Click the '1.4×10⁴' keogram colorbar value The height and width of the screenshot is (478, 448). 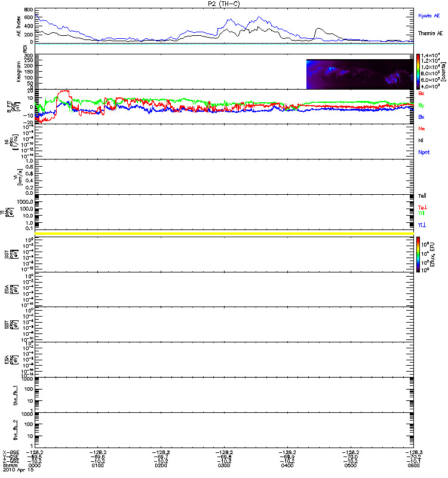430,56
